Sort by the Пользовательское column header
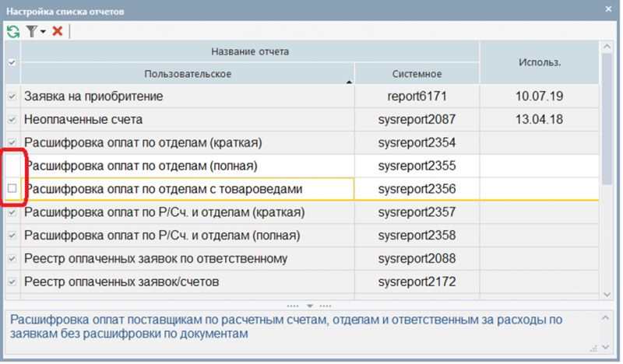Image resolution: width=623 pixels, height=364 pixels. pos(188,74)
